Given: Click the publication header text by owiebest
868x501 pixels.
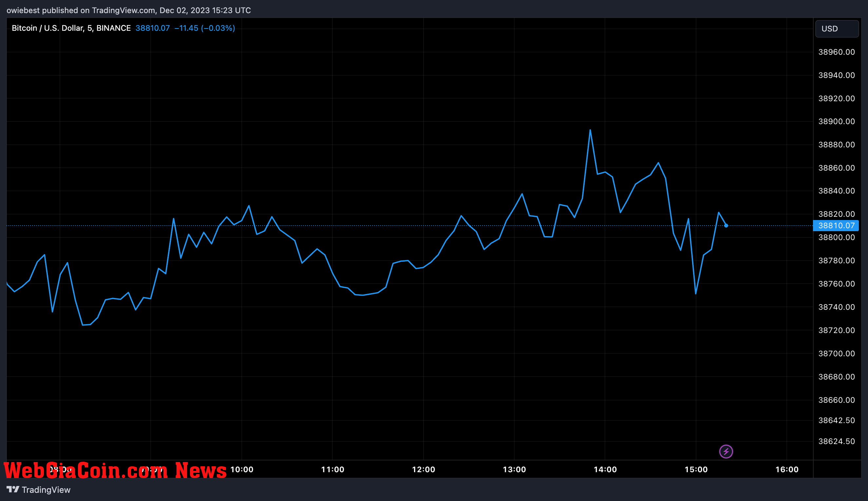Looking at the screenshot, I should point(129,10).
